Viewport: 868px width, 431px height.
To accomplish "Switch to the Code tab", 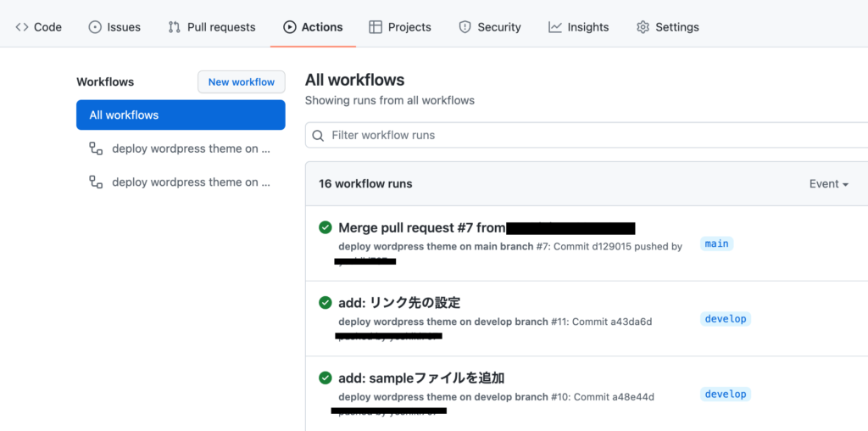I will pyautogui.click(x=39, y=27).
